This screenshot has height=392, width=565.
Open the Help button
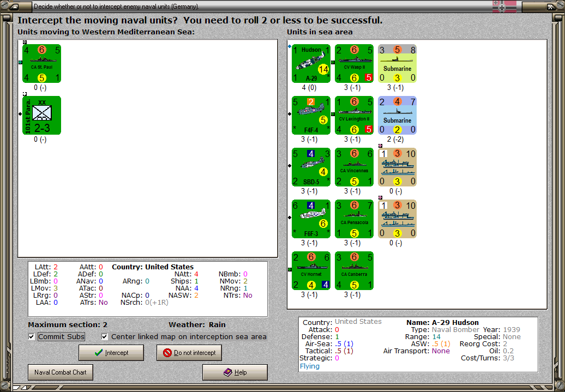(235, 372)
